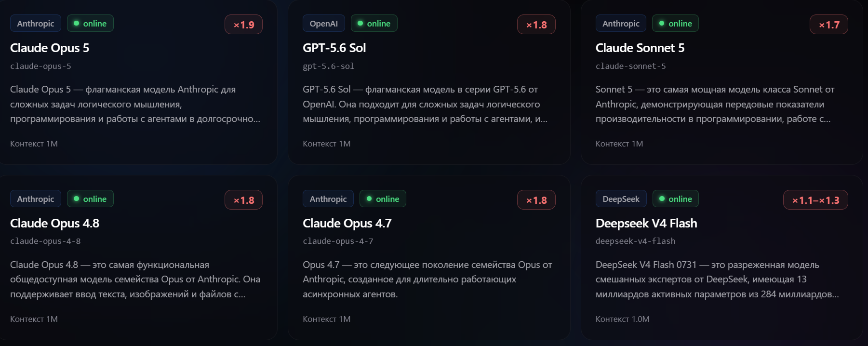Click the GPT-5.6 Sol title
Image resolution: width=868 pixels, height=346 pixels.
(334, 48)
